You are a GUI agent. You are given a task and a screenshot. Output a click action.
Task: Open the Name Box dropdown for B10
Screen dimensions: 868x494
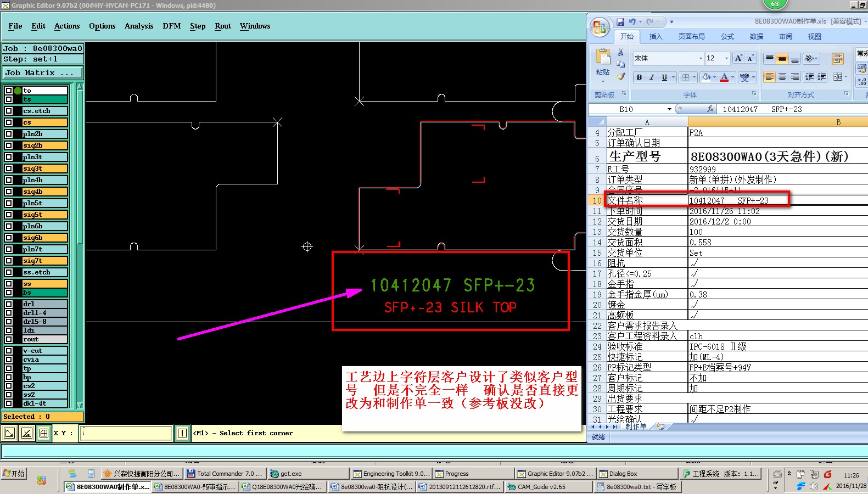pyautogui.click(x=669, y=109)
